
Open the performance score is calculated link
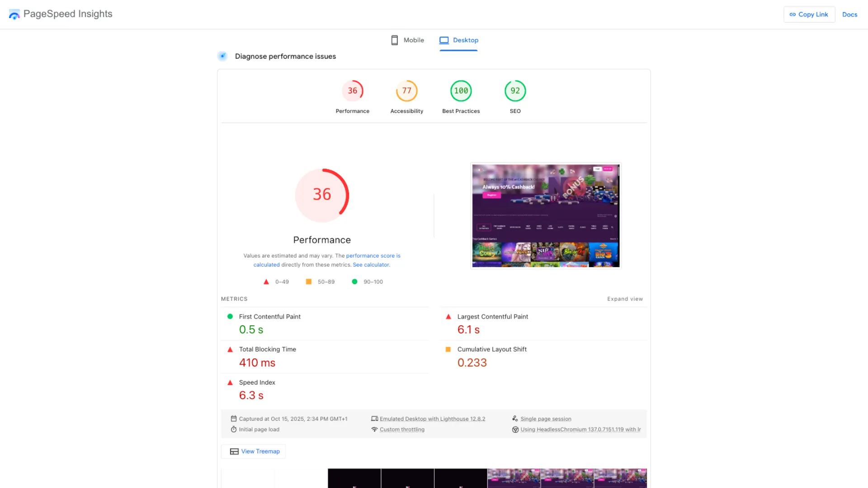pos(373,256)
